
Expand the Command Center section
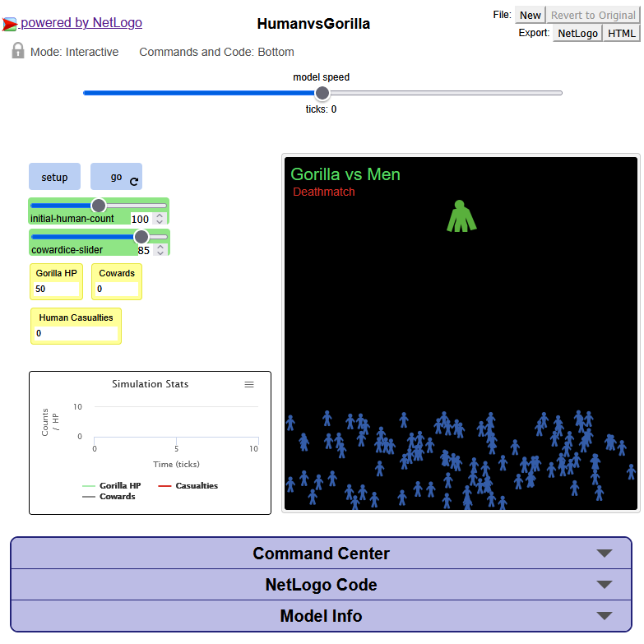pos(321,554)
